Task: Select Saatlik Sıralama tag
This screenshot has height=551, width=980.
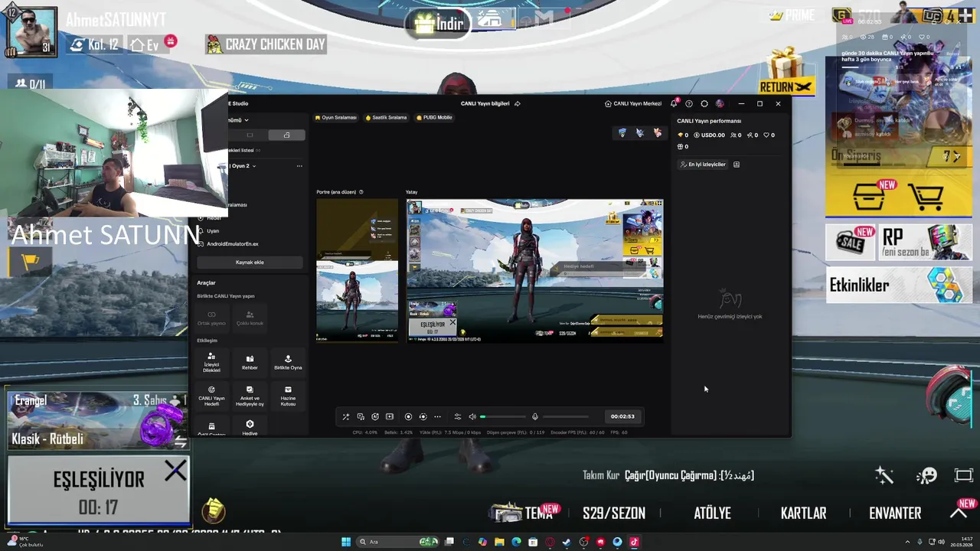Action: tap(386, 117)
